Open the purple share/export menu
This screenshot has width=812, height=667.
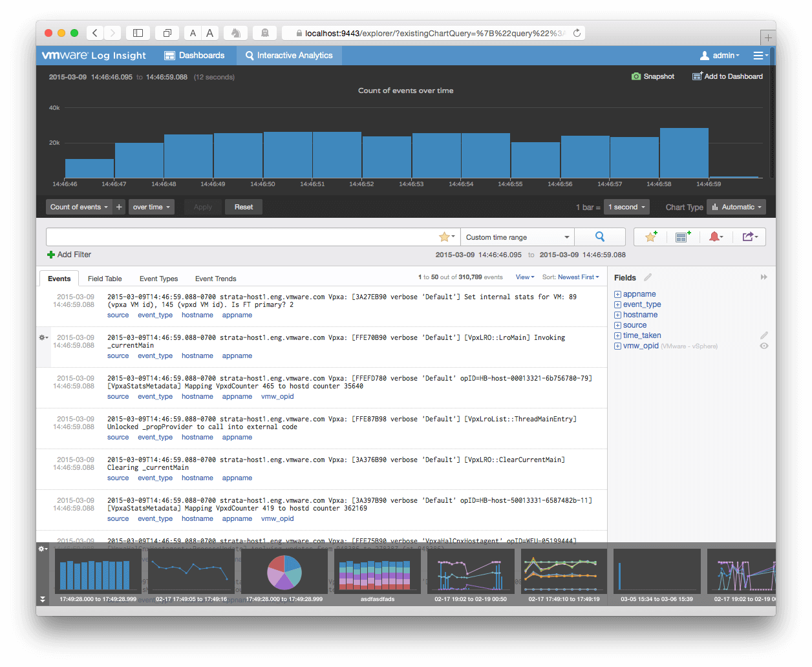(x=749, y=237)
